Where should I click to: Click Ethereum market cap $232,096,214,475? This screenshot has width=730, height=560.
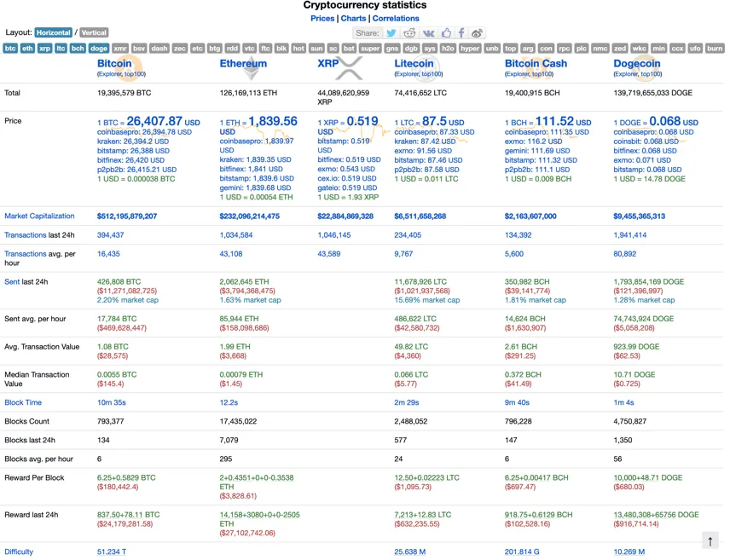(250, 216)
